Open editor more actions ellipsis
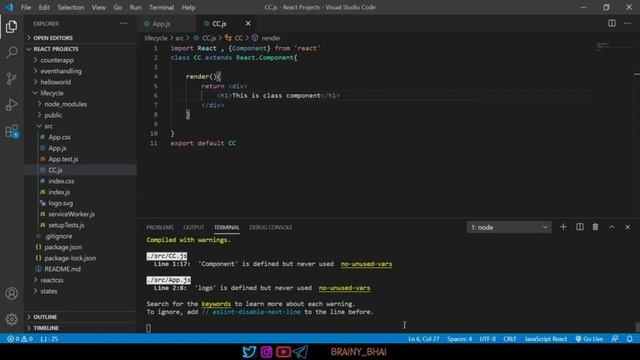Screen dimensions: 640x360 coord(627,23)
